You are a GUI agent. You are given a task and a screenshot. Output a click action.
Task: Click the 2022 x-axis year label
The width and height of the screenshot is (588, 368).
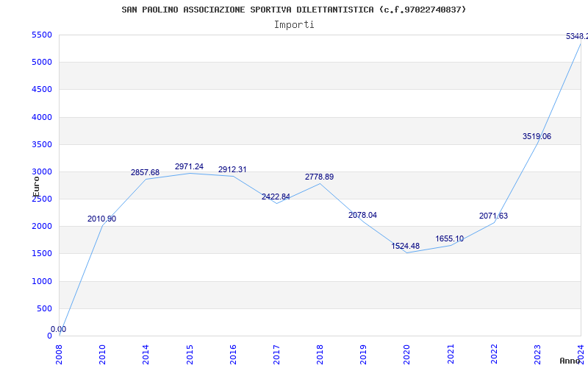tap(494, 353)
